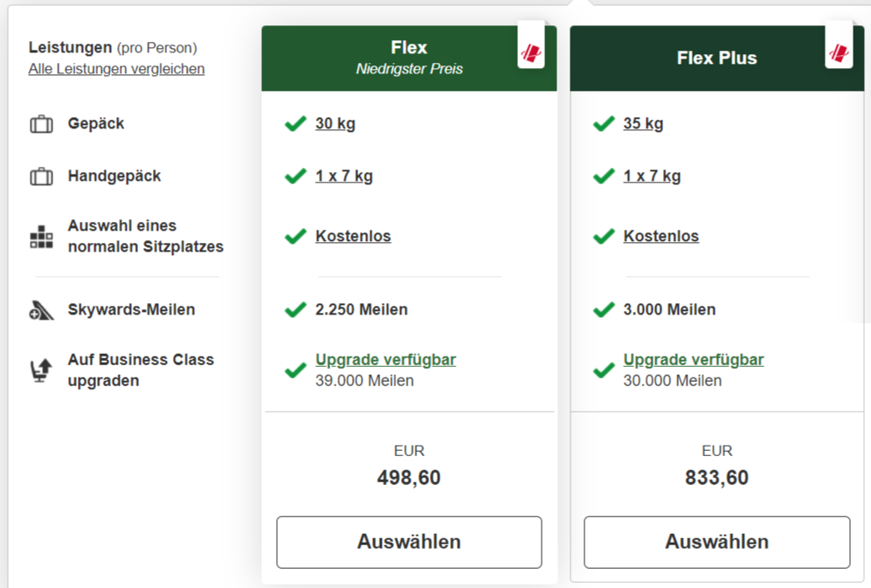This screenshot has height=588, width=871.
Task: Open the 35 kg baggage details link
Action: (x=643, y=124)
